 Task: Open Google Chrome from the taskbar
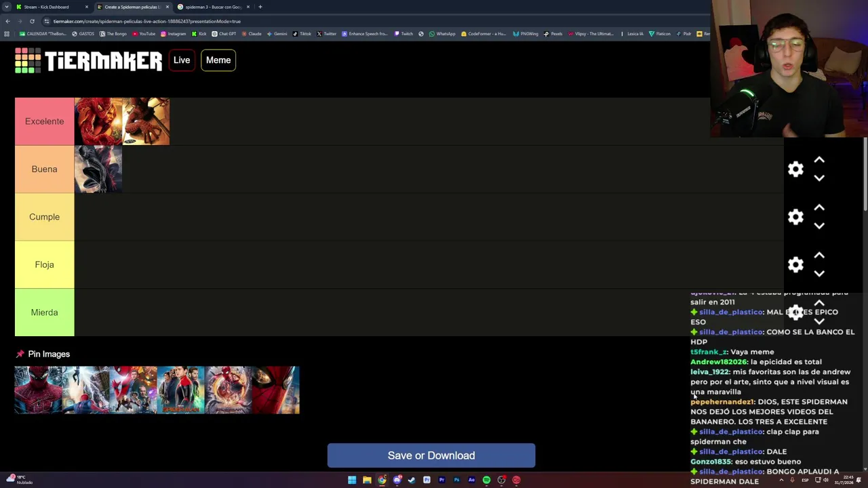(x=382, y=480)
